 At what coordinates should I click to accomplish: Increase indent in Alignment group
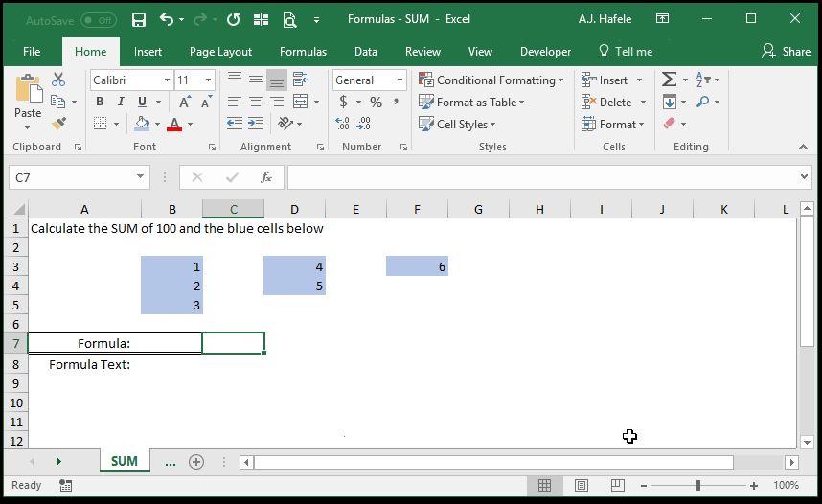256,124
